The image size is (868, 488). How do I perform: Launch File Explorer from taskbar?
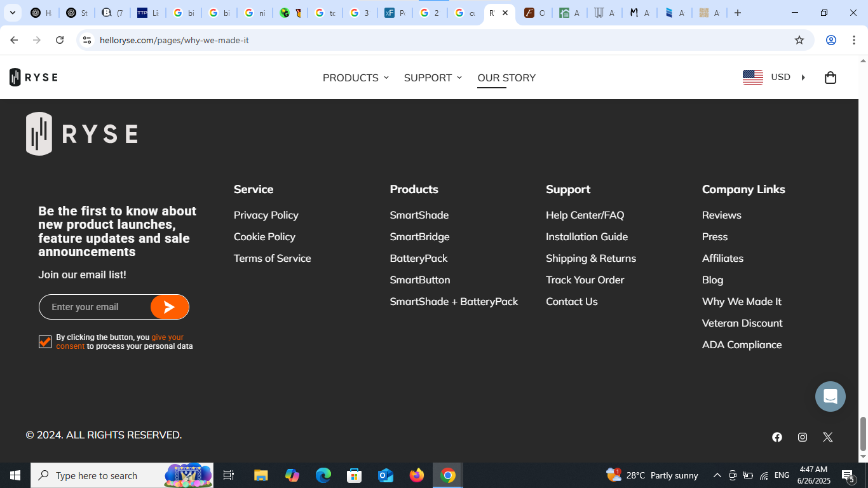(x=261, y=475)
